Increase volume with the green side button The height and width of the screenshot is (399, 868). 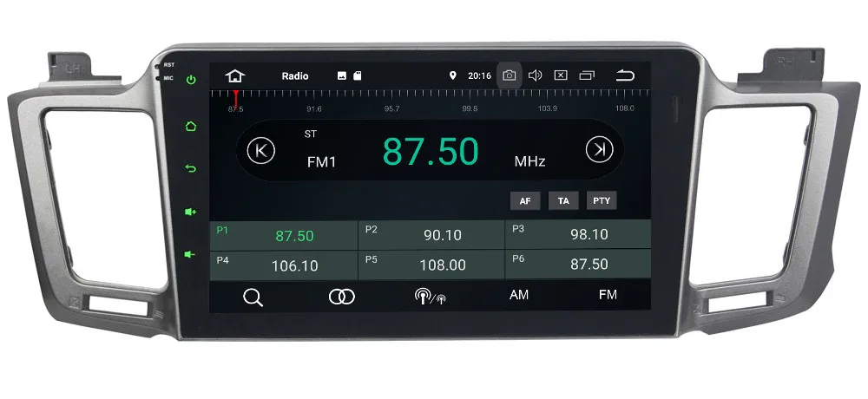coord(191,212)
